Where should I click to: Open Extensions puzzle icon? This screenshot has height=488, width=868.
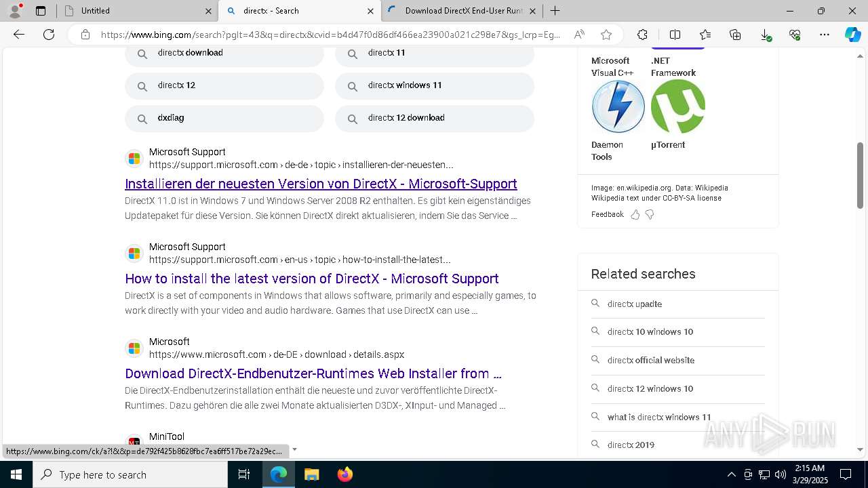pyautogui.click(x=642, y=35)
